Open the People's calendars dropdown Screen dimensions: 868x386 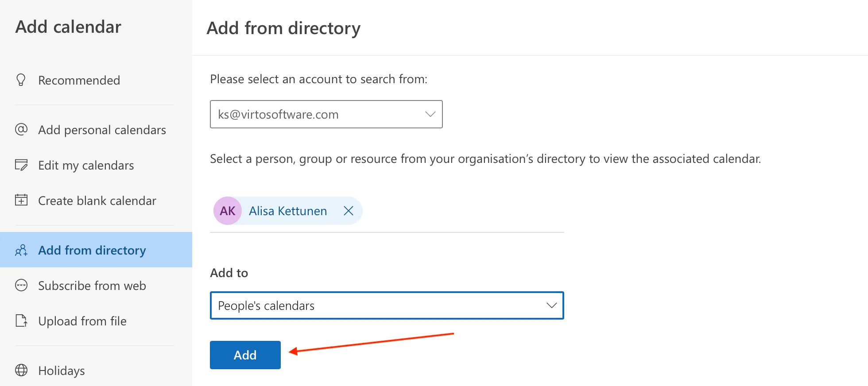point(387,305)
